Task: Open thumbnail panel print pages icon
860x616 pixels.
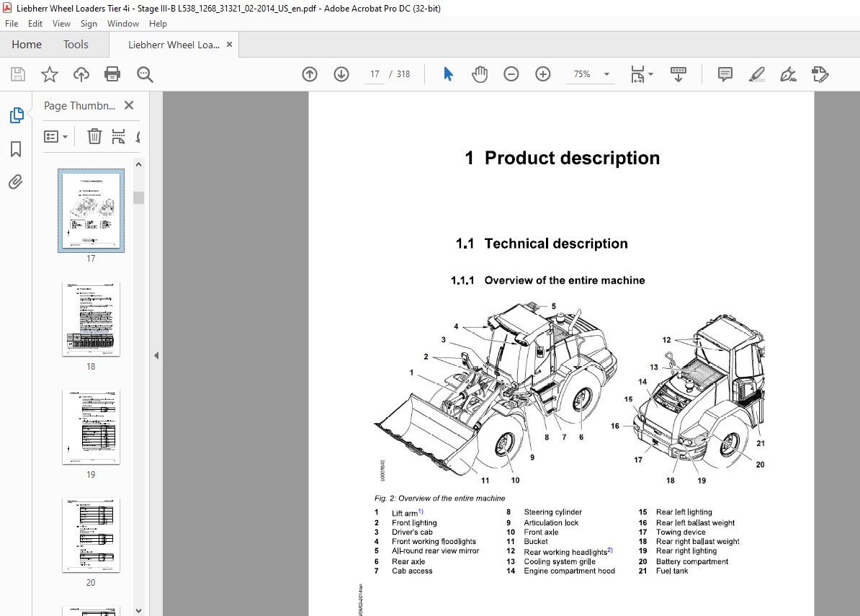Action: pos(118,136)
